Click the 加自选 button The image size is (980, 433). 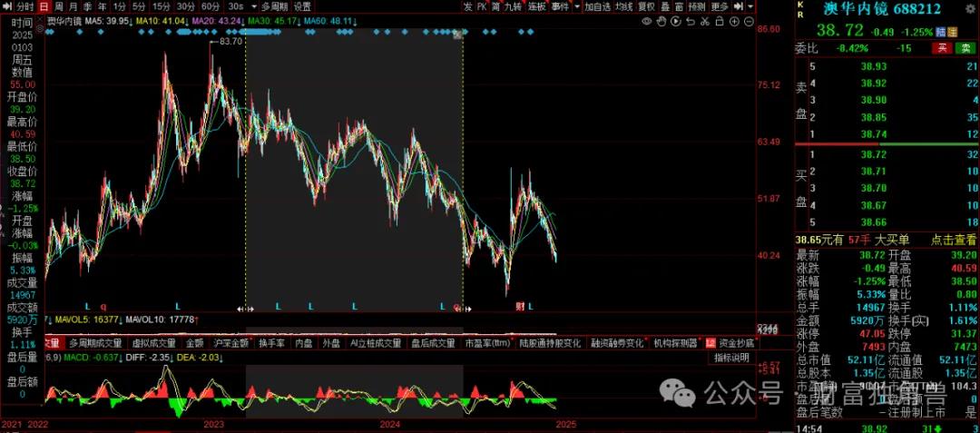597,6
